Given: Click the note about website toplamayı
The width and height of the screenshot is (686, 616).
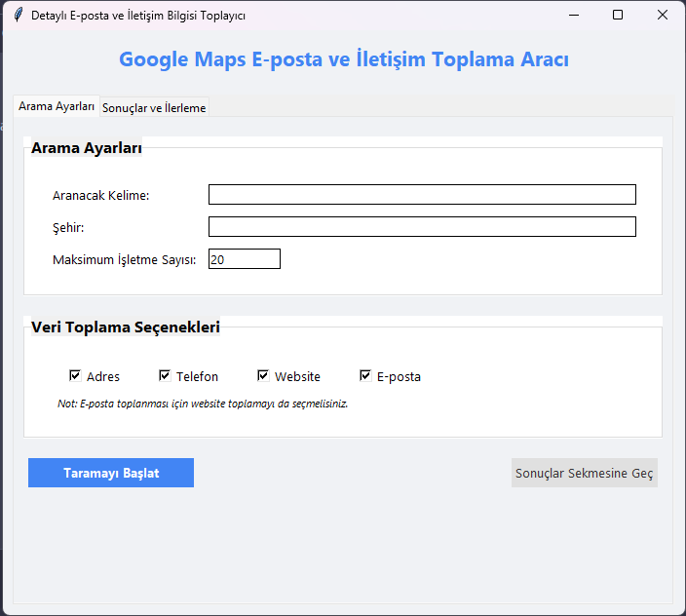Looking at the screenshot, I should [203, 404].
